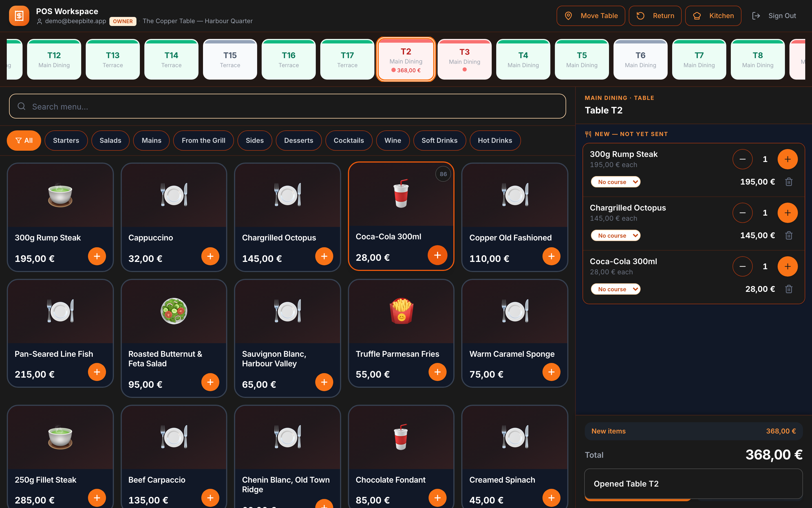
Task: Select table T14 Terrace
Action: point(171,60)
